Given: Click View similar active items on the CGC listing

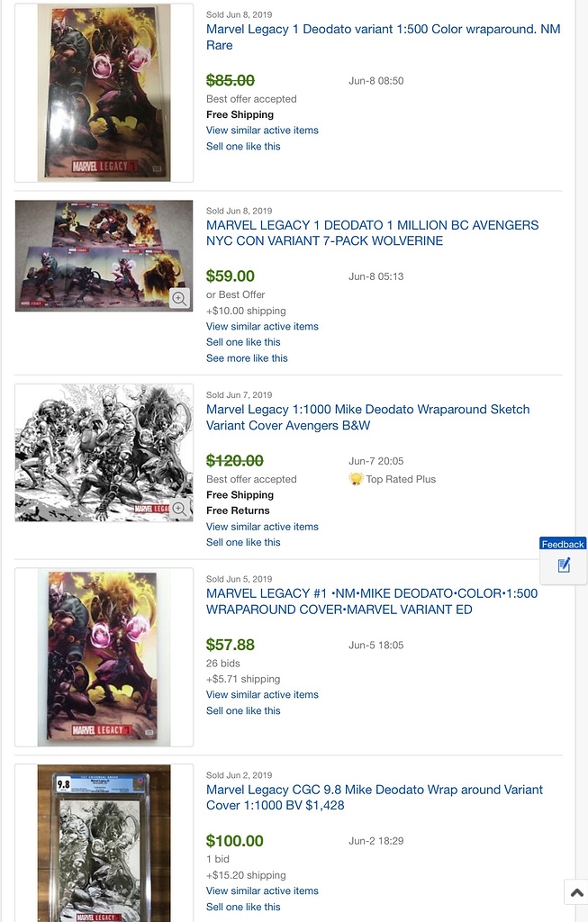Looking at the screenshot, I should [262, 890].
